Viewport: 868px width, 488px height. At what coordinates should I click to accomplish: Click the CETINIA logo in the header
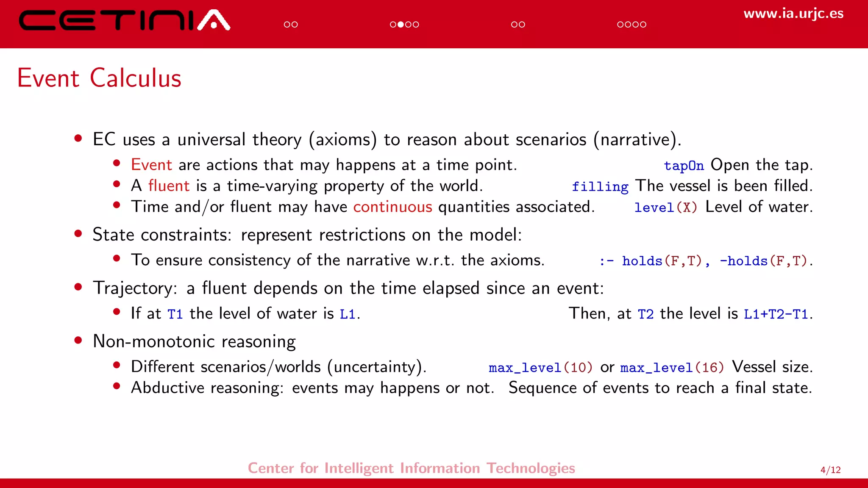point(125,20)
